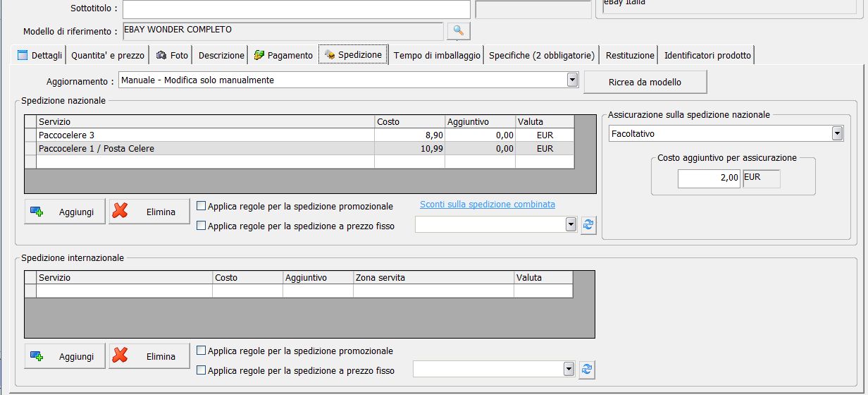Click the magnifier icon beside Modello di riferimento

click(x=458, y=30)
